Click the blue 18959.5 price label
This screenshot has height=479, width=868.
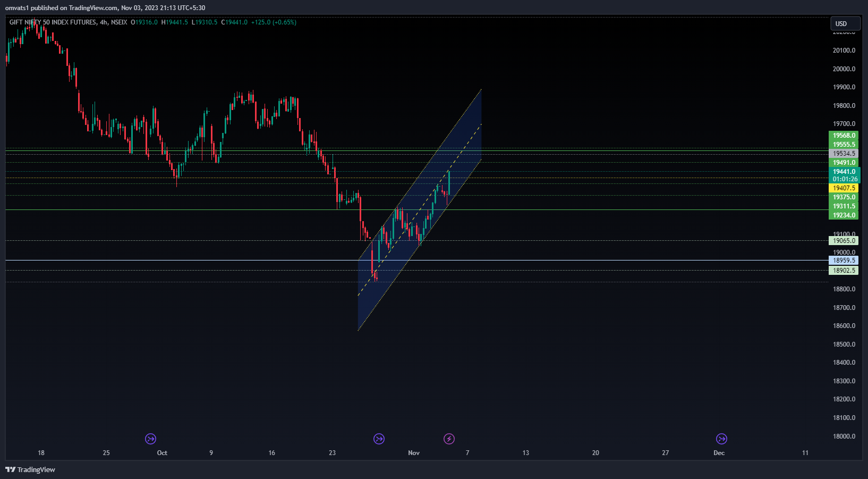(844, 260)
